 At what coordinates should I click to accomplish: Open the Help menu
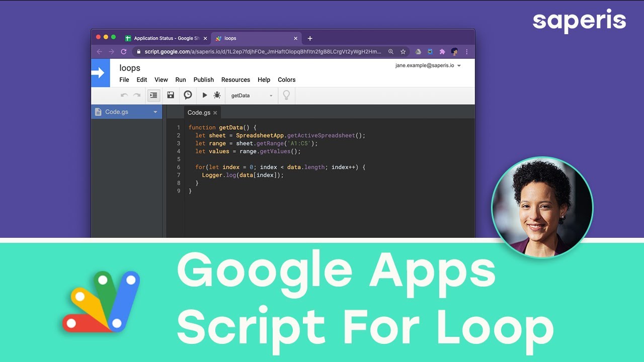tap(264, 79)
